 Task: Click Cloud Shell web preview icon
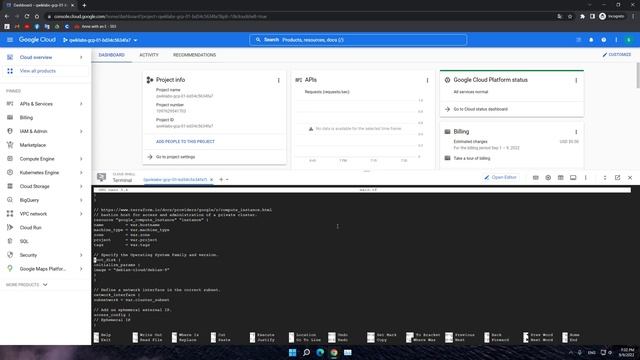[x=560, y=178]
